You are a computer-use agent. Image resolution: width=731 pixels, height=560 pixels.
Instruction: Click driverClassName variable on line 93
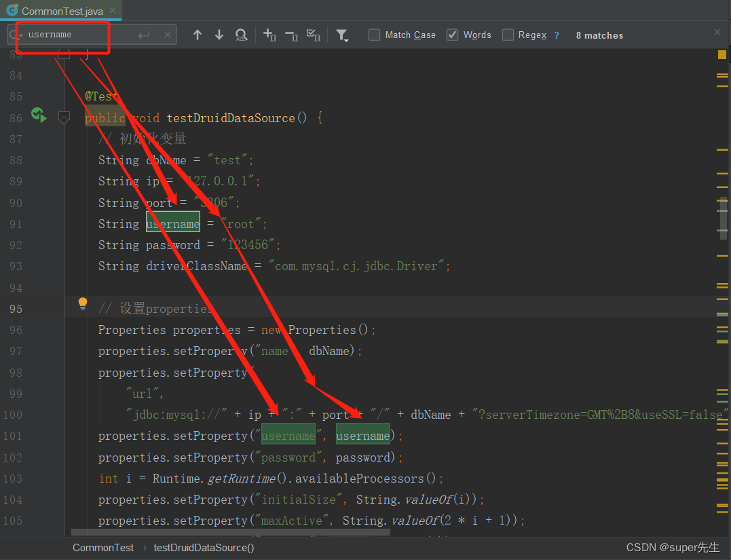point(196,266)
